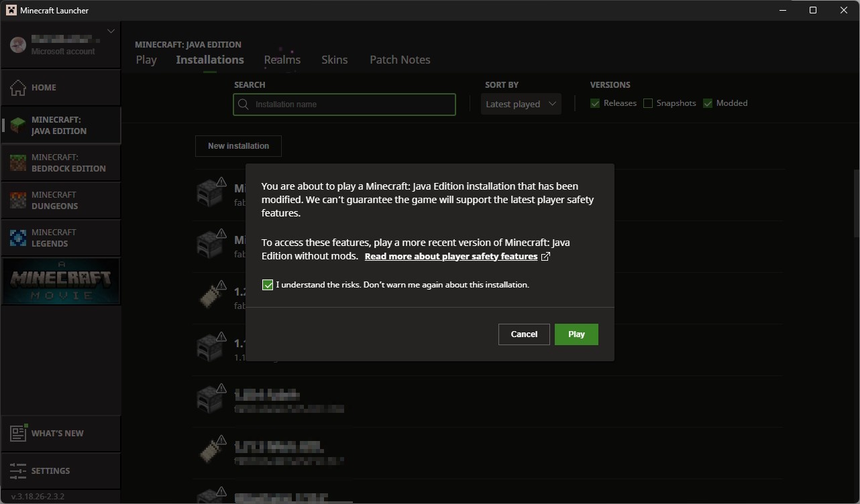Open Minecraft Legends in sidebar

click(61, 238)
